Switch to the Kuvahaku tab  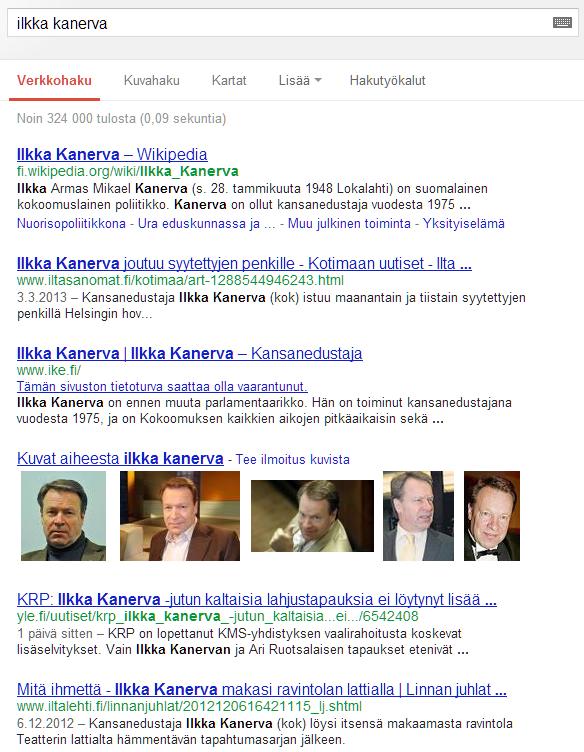click(x=152, y=80)
